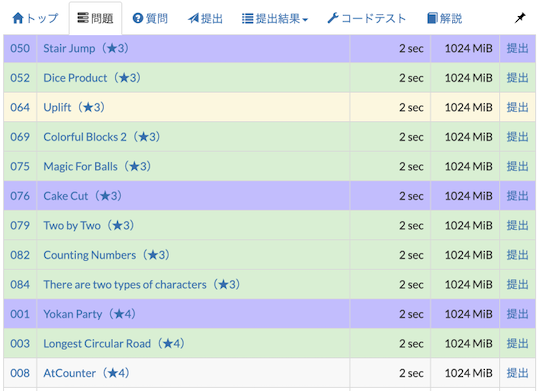This screenshot has width=540, height=391.
Task: Click problem number 008
Action: [20, 373]
